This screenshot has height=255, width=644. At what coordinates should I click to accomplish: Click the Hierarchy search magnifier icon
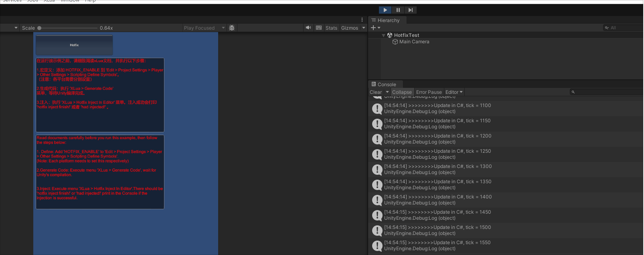(x=607, y=28)
